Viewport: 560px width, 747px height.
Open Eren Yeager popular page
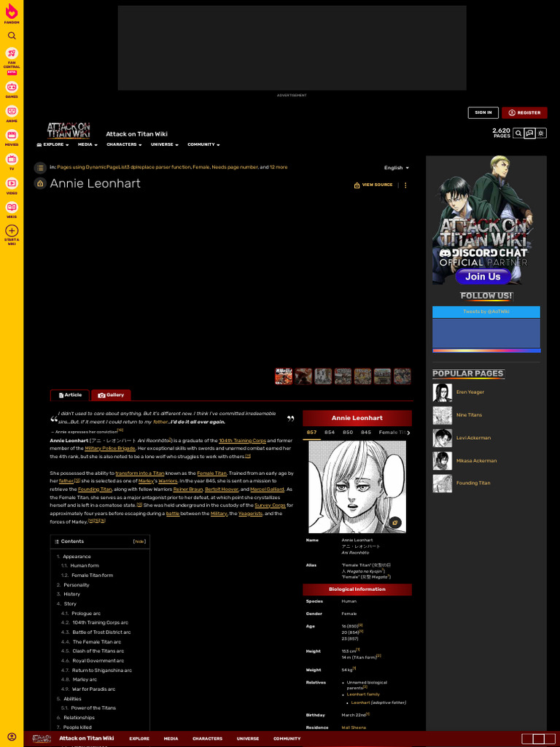[x=470, y=392]
